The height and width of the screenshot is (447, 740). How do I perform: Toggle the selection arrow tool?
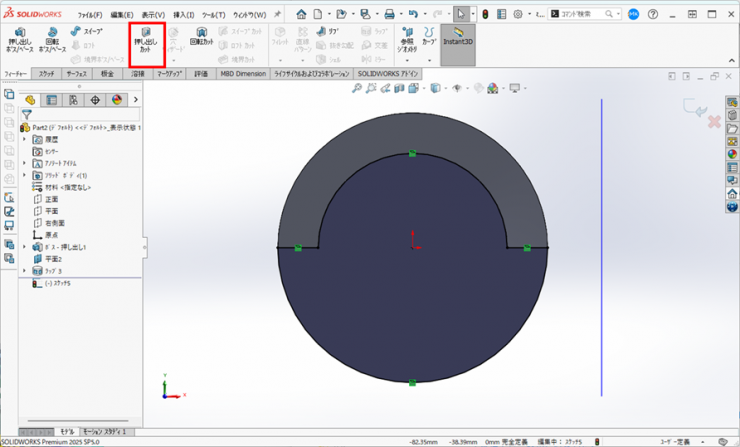(x=460, y=14)
